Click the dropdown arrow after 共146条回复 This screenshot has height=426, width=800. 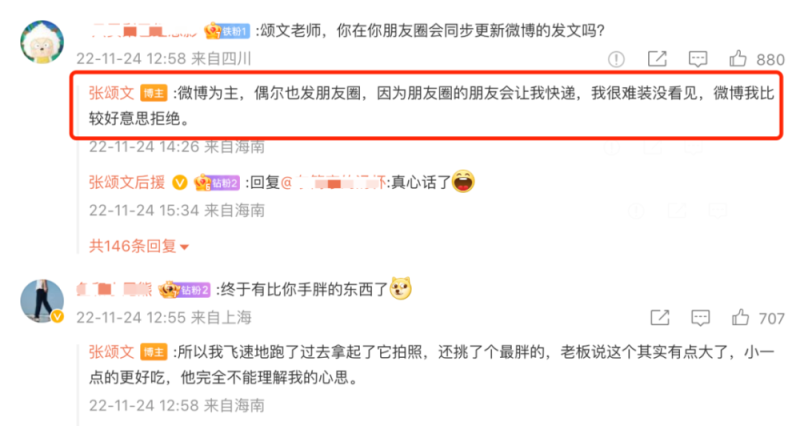coord(184,247)
